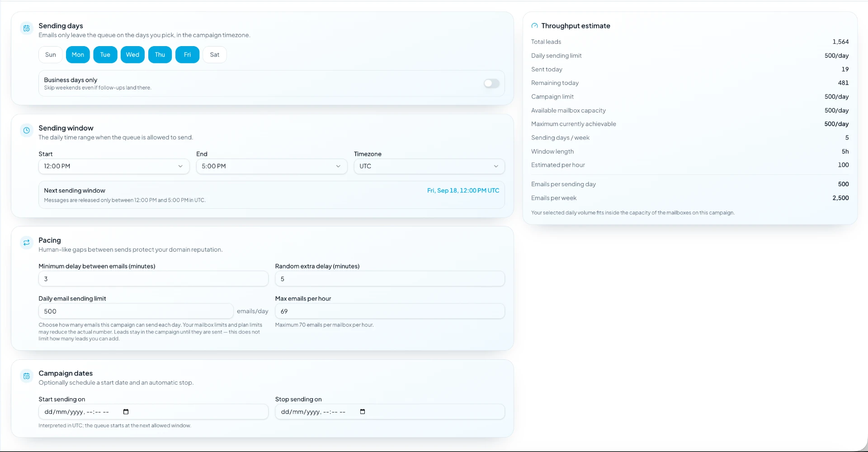
Task: Deselect the Wed sending day
Action: [132, 55]
